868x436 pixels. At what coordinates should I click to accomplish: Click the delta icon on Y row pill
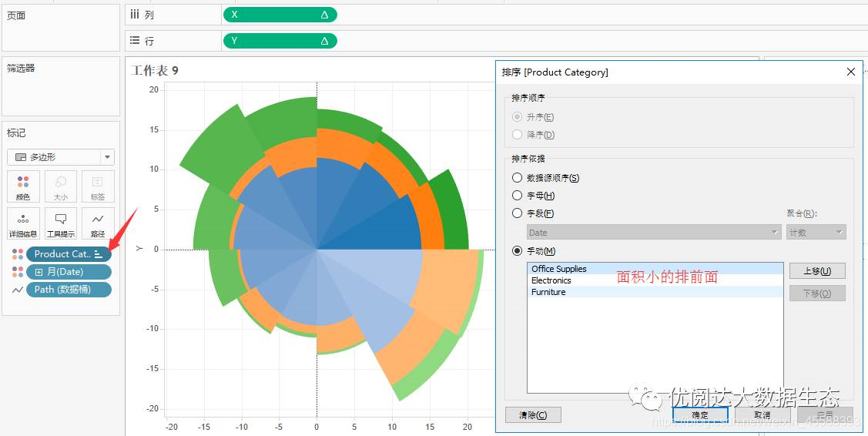(324, 41)
